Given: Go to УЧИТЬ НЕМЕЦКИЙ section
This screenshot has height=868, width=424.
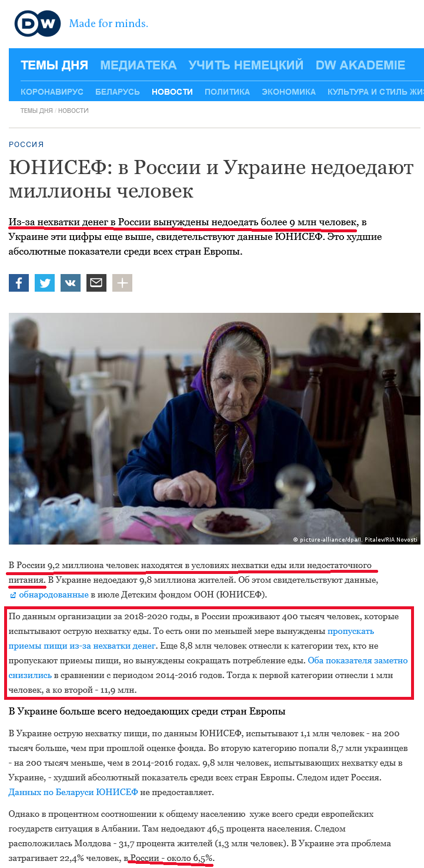Looking at the screenshot, I should tap(246, 65).
